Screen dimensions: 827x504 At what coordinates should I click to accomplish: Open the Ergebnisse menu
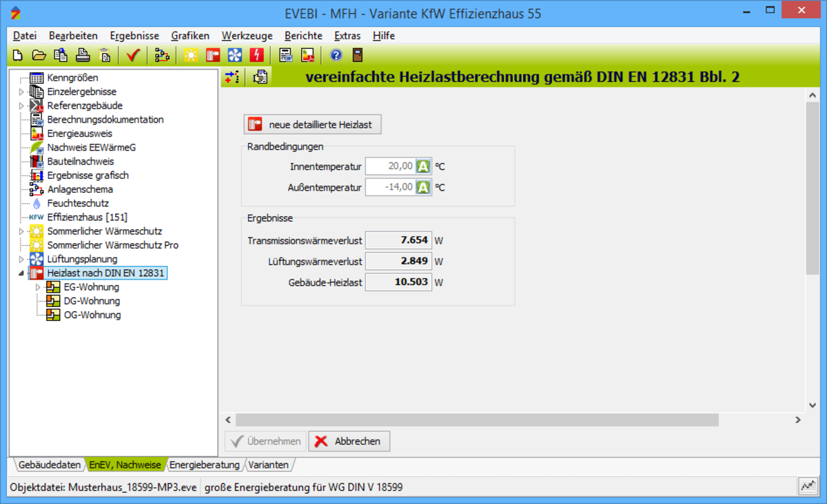(134, 36)
